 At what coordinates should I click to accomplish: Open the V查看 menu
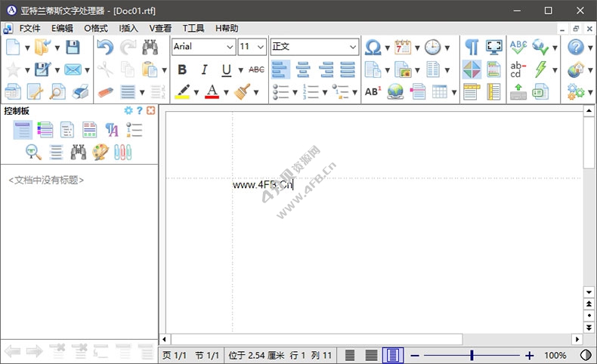160,29
